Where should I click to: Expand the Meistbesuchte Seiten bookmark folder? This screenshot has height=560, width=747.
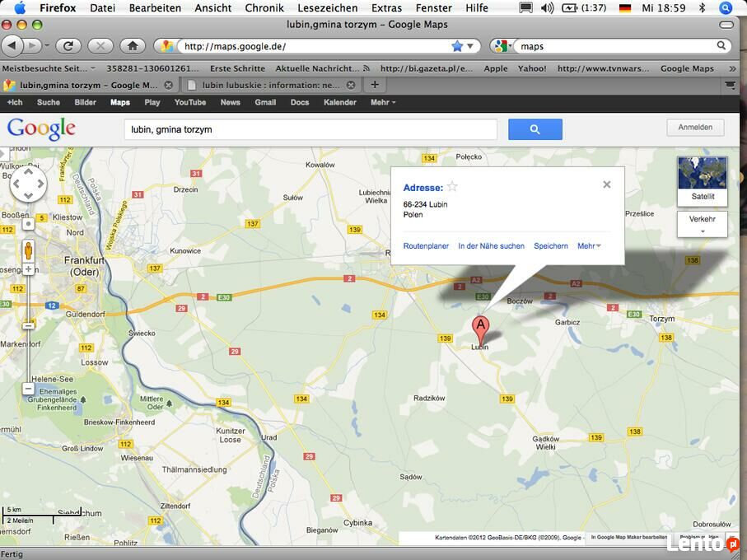(x=49, y=68)
